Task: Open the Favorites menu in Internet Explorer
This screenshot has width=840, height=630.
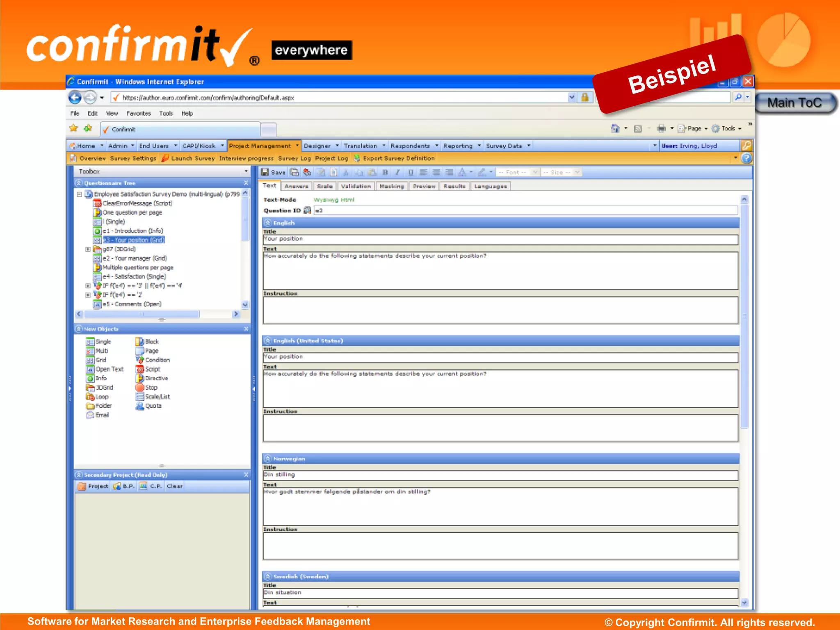Action: tap(138, 114)
